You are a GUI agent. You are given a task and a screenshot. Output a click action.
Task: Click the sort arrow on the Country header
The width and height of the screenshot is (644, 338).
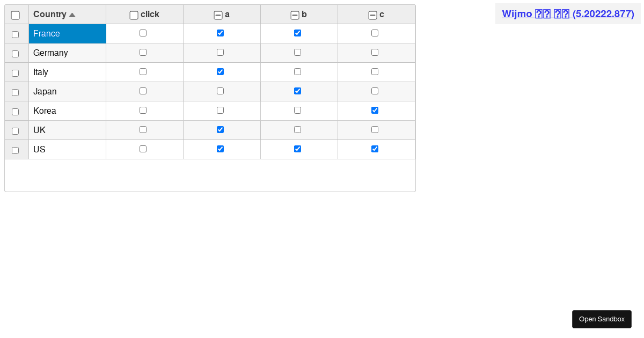(72, 14)
